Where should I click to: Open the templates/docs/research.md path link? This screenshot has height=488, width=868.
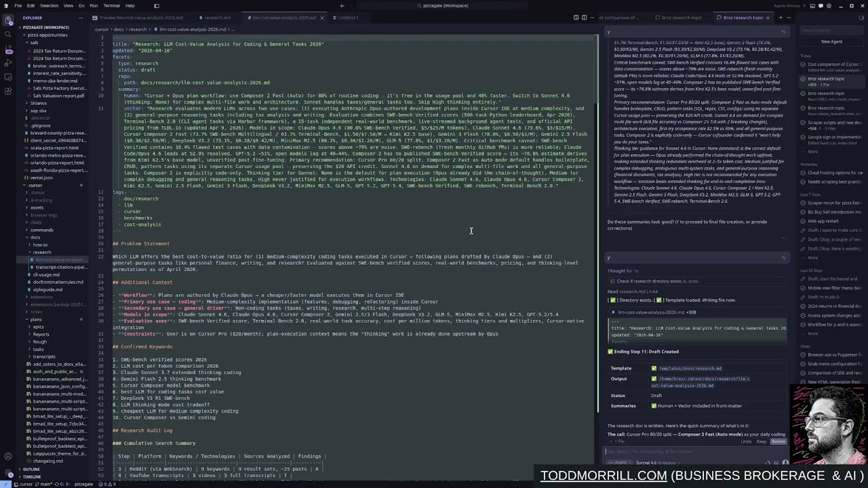point(690,369)
